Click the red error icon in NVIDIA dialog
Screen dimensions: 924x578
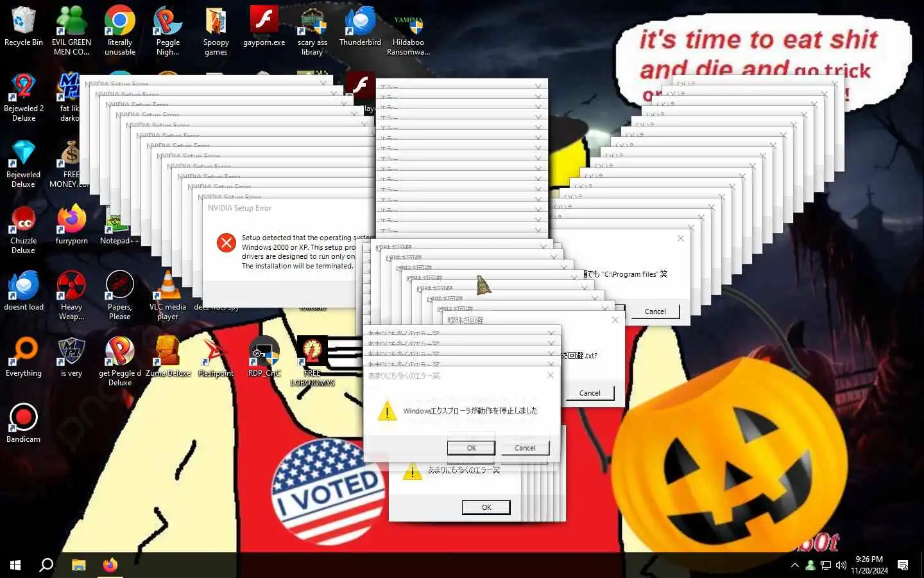click(x=226, y=243)
